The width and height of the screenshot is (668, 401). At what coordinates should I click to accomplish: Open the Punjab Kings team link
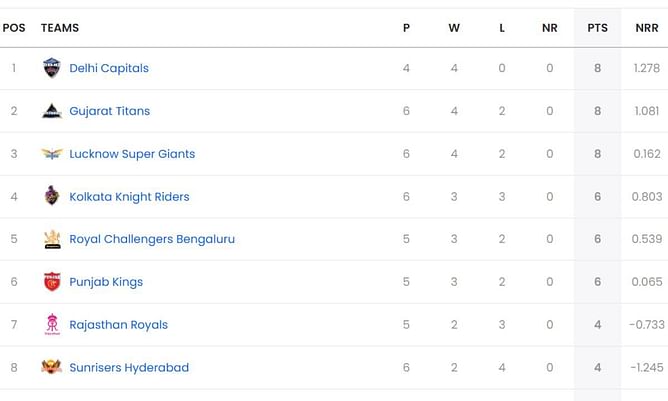[106, 282]
